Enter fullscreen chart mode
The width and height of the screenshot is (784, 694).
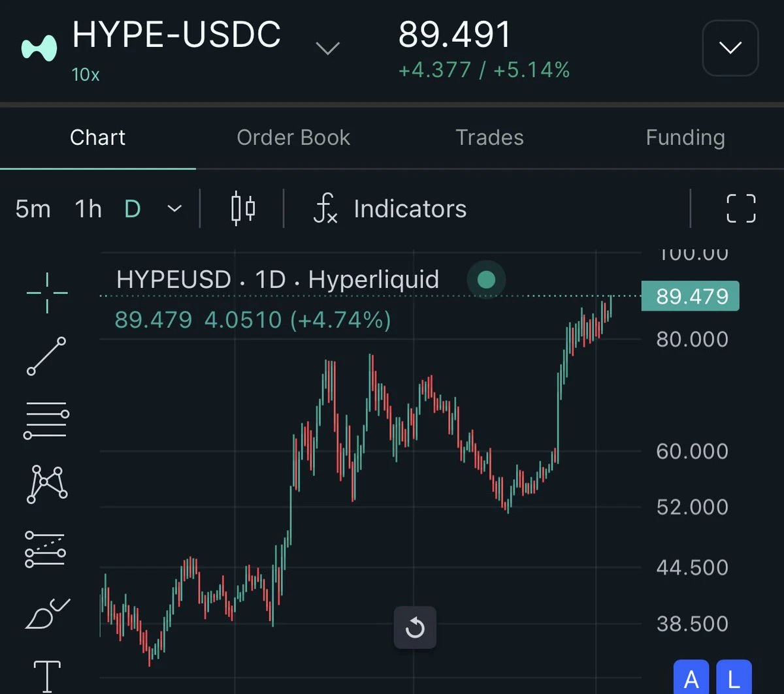tap(741, 209)
